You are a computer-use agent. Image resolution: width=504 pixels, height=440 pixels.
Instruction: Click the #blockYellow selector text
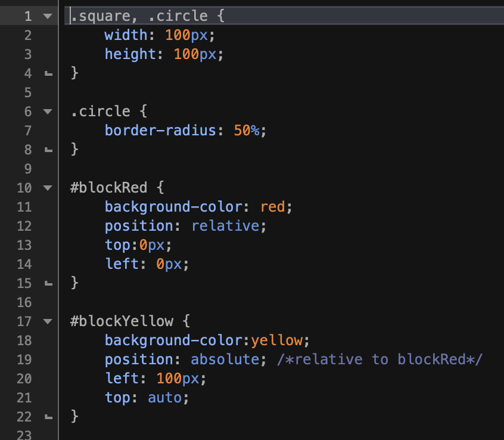(122, 321)
